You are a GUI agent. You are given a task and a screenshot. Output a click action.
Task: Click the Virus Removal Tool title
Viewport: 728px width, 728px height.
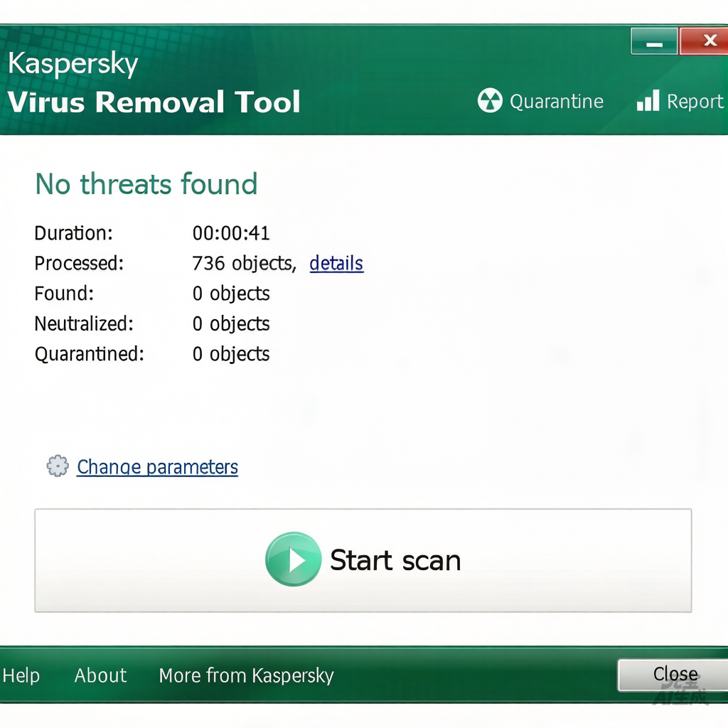click(x=154, y=102)
